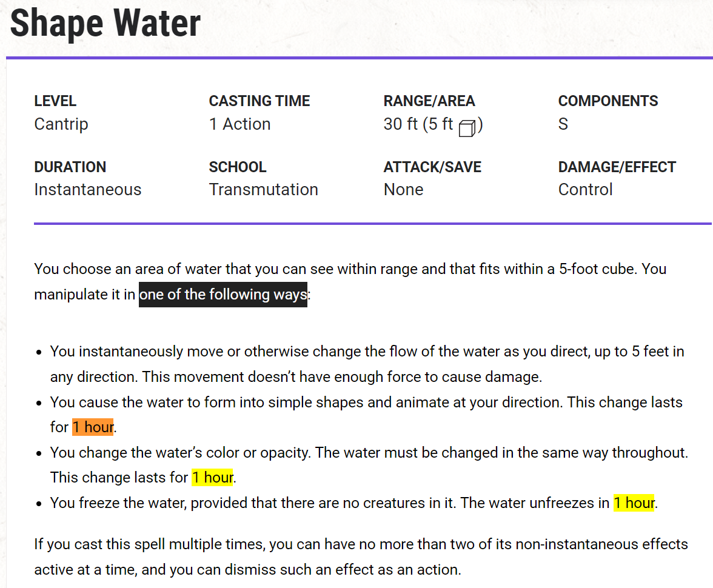
Task: Click the Transmutation school value
Action: point(264,190)
